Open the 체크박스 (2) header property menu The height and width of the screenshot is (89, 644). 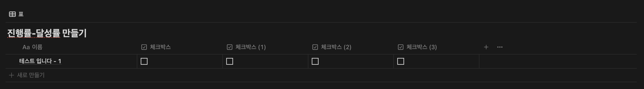tap(351, 47)
